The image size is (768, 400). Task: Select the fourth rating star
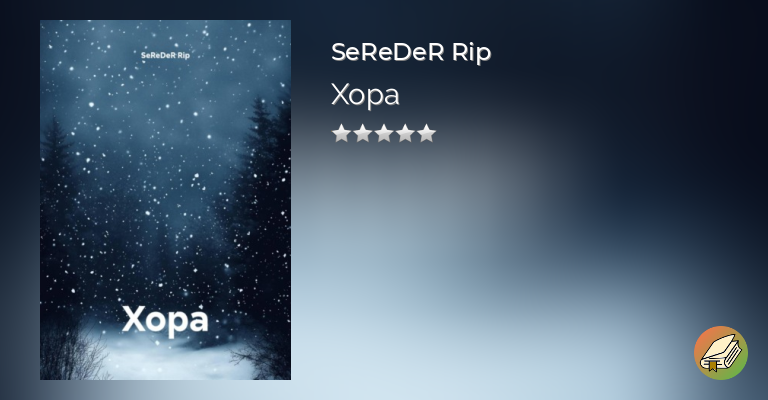pyautogui.click(x=405, y=133)
